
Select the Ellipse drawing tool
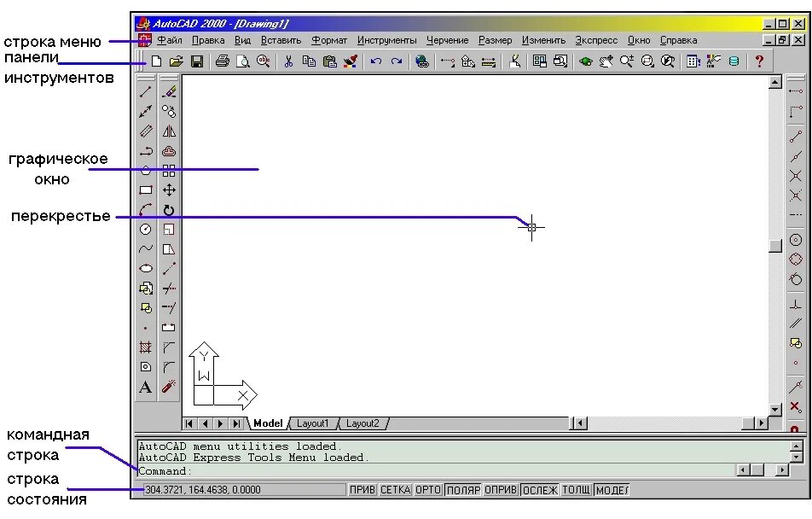(x=146, y=269)
